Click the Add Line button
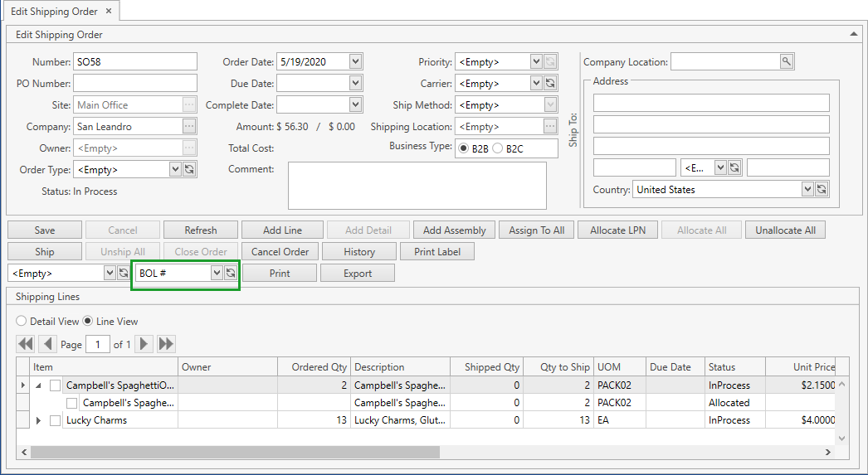Screen dimensions: 868x475 [282, 230]
